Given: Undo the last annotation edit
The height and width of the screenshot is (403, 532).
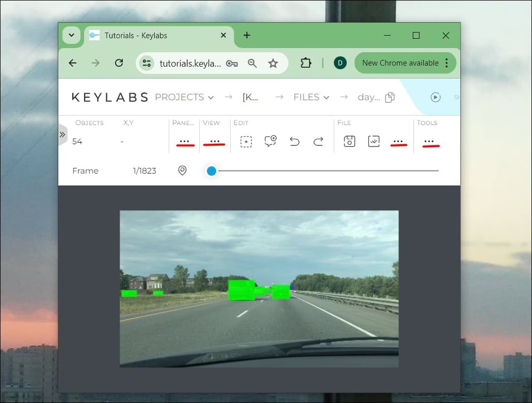Looking at the screenshot, I should [x=294, y=141].
